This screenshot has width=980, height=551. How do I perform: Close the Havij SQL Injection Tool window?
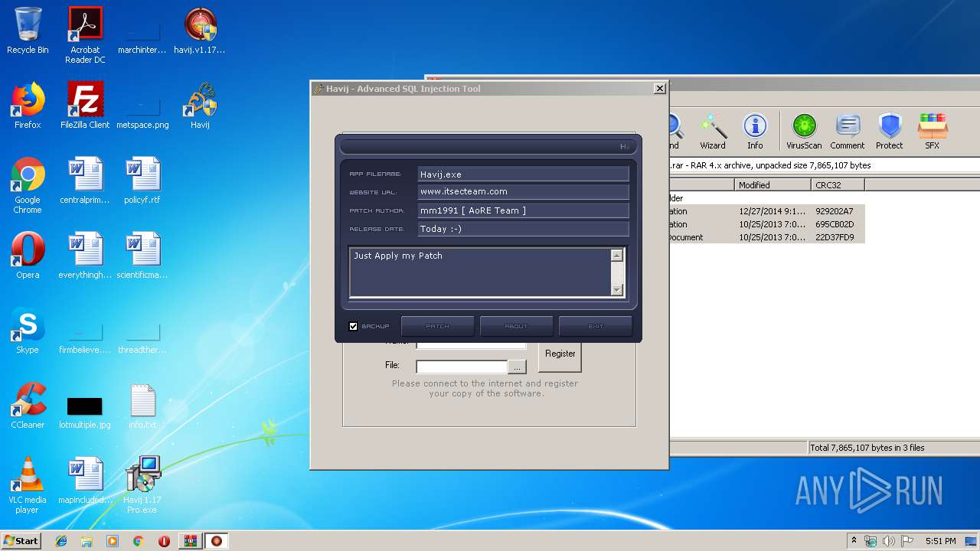(x=659, y=89)
